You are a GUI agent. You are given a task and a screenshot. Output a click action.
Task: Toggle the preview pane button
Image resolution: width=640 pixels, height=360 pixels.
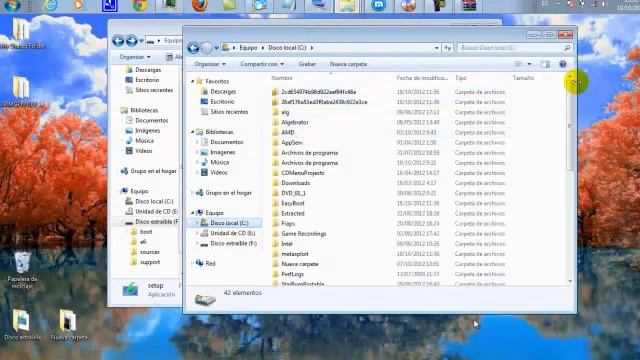(545, 64)
